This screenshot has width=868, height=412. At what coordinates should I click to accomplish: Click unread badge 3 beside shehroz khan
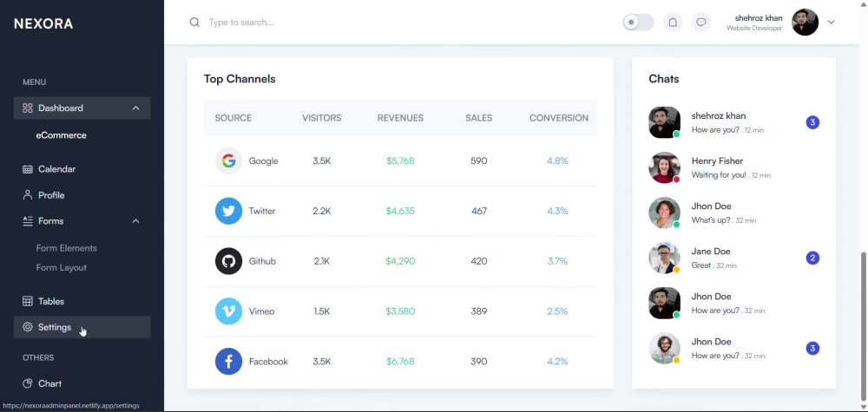tap(812, 122)
